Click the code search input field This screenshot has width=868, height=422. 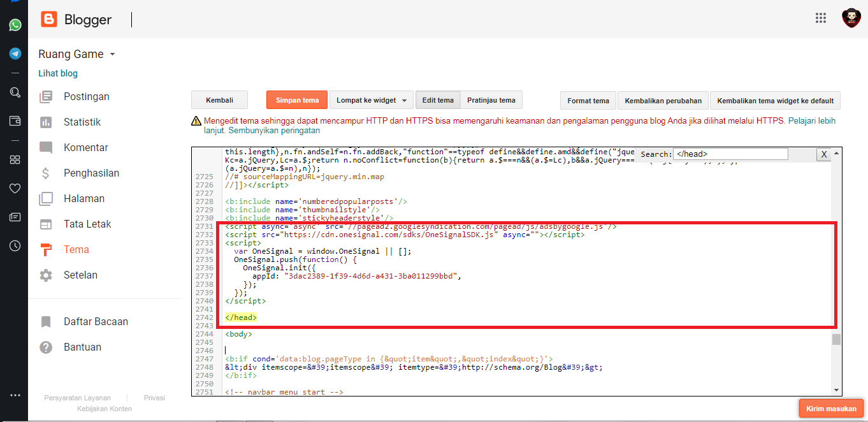pyautogui.click(x=730, y=154)
